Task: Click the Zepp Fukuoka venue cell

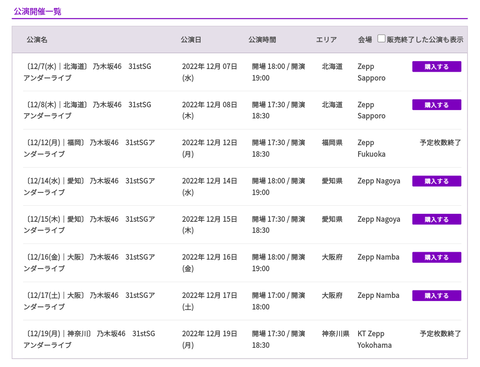Action: (x=371, y=148)
